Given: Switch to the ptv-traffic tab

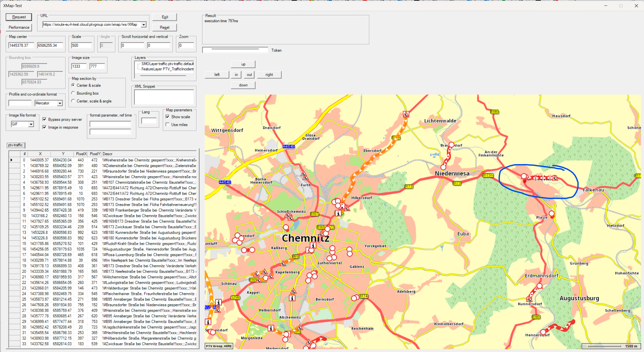Looking at the screenshot, I should click(x=15, y=145).
